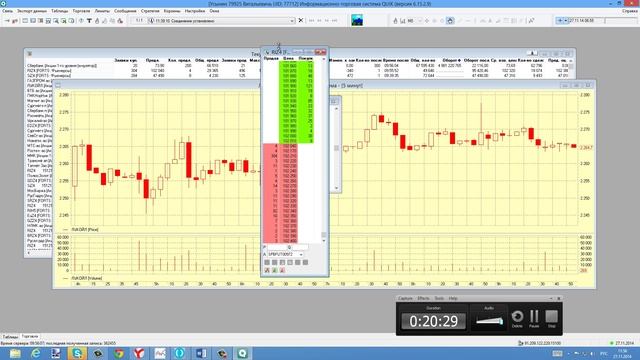
Task: Click the bold T icon in toolbar
Action: pyautogui.click(x=89, y=20)
